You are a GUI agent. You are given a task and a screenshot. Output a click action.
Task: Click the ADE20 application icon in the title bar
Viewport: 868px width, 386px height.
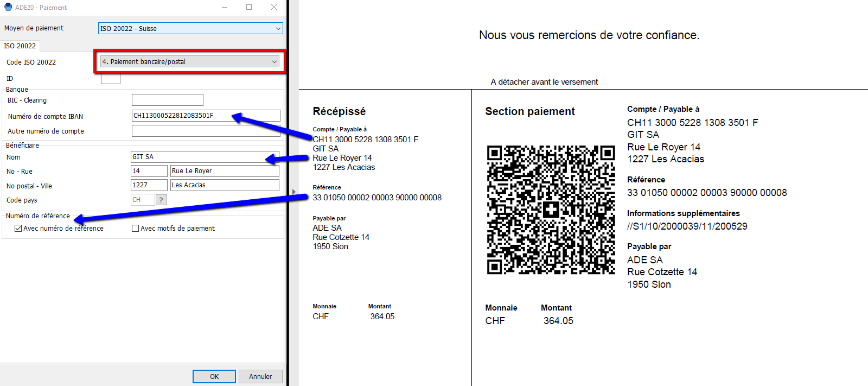pyautogui.click(x=8, y=7)
